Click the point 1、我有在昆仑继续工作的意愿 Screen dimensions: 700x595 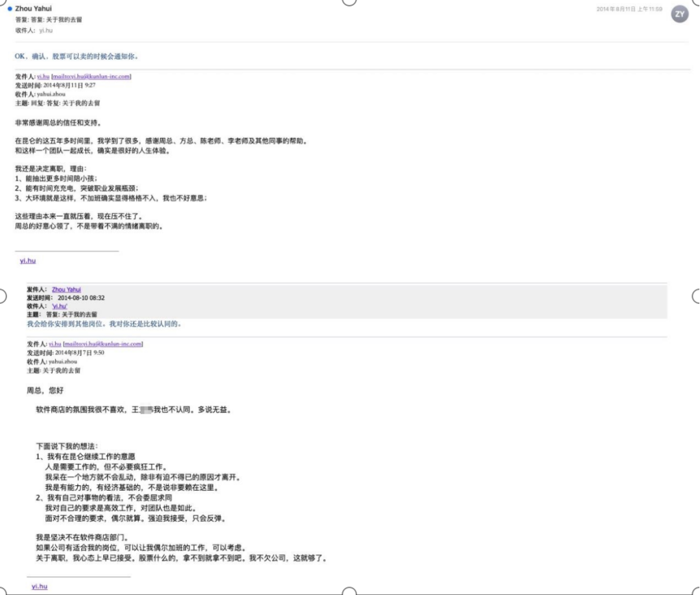pyautogui.click(x=86, y=457)
